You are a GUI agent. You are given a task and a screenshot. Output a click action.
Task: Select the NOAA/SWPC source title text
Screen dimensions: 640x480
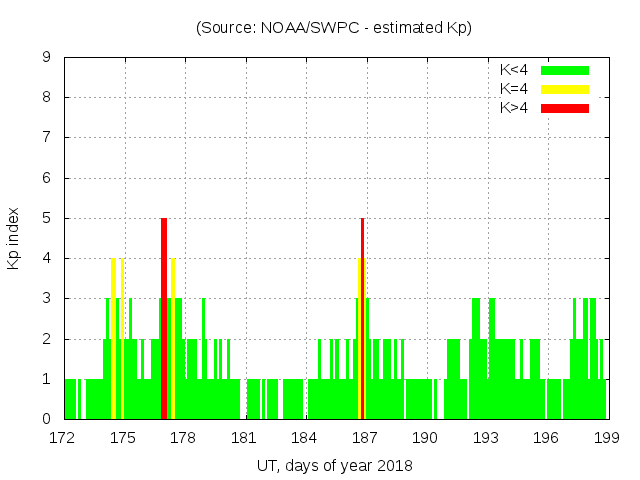point(333,28)
